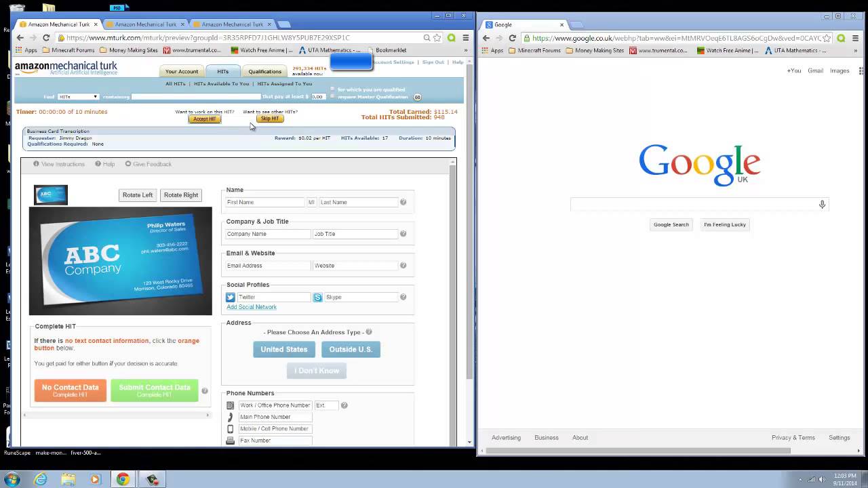Open File Explorer from the taskbar
868x488 pixels.
tap(68, 479)
